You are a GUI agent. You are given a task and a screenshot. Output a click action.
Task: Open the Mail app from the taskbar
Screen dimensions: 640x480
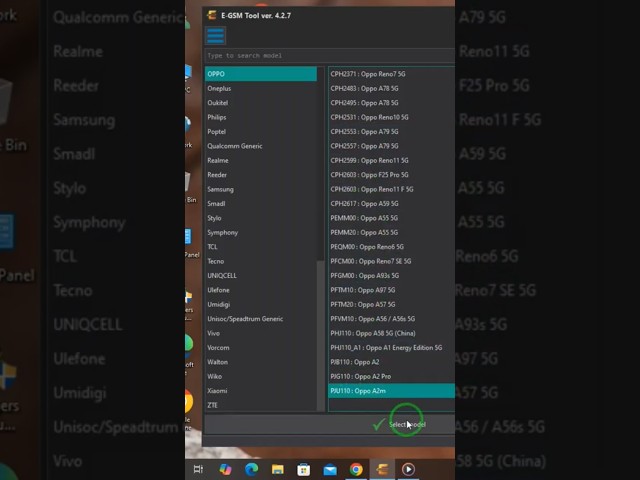[330, 469]
